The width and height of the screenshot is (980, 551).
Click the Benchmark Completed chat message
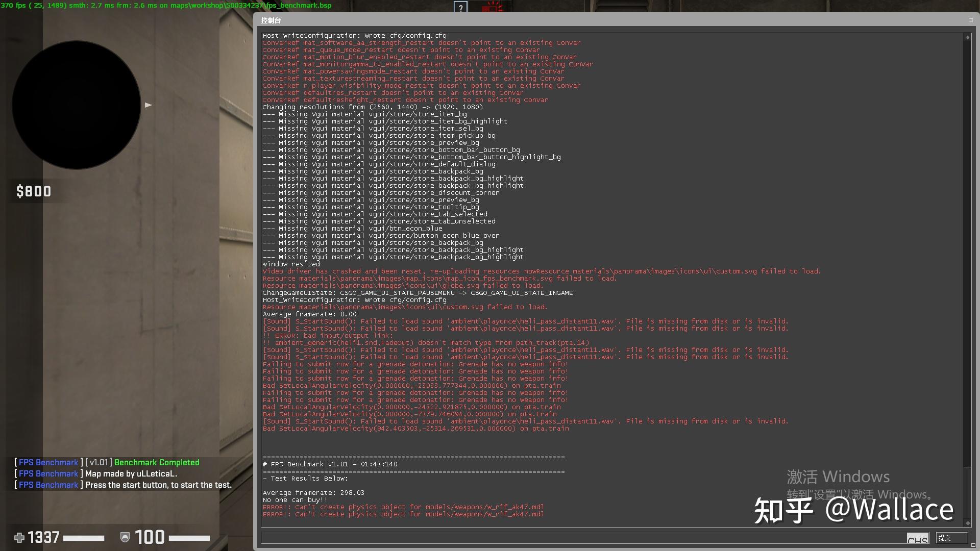[157, 462]
